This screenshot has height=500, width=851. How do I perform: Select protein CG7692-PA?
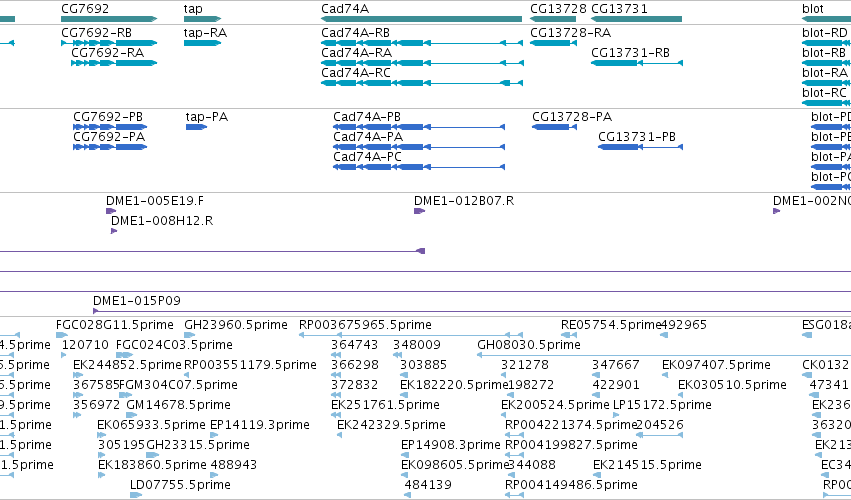[x=110, y=147]
